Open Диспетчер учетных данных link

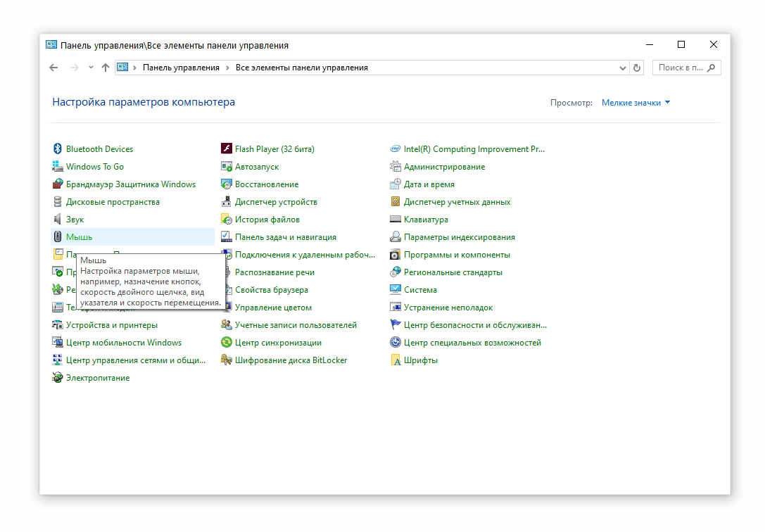coord(457,202)
